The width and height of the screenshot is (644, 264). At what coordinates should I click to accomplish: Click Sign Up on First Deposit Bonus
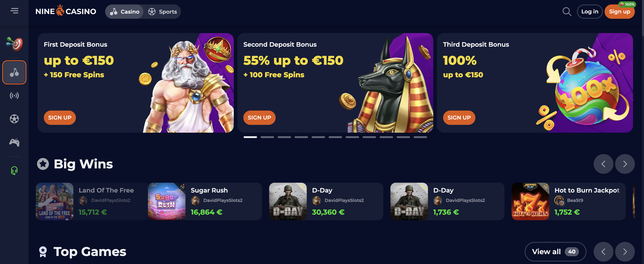(60, 117)
